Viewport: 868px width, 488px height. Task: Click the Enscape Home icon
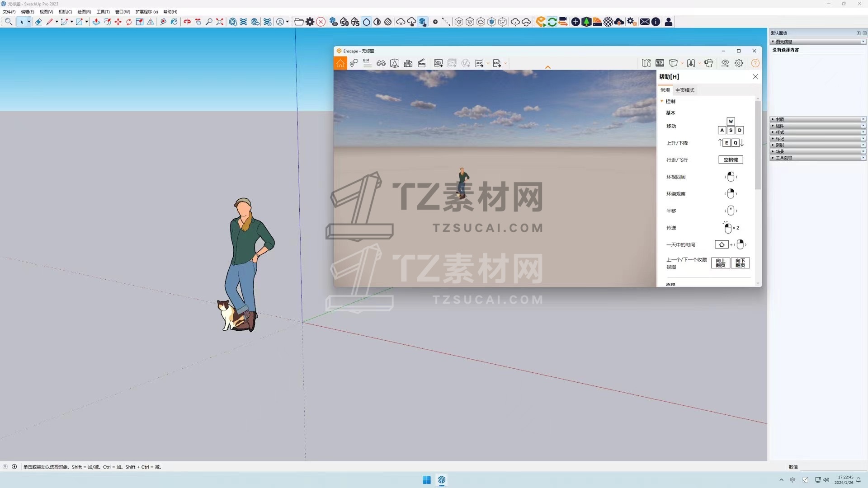[340, 63]
